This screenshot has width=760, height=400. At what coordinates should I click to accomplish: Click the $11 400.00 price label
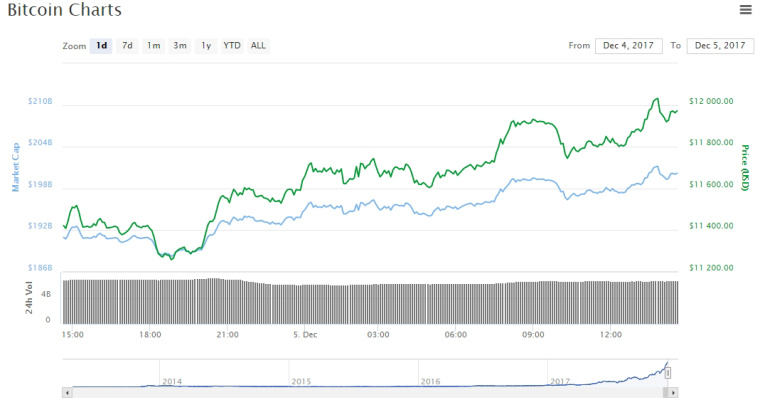click(711, 226)
